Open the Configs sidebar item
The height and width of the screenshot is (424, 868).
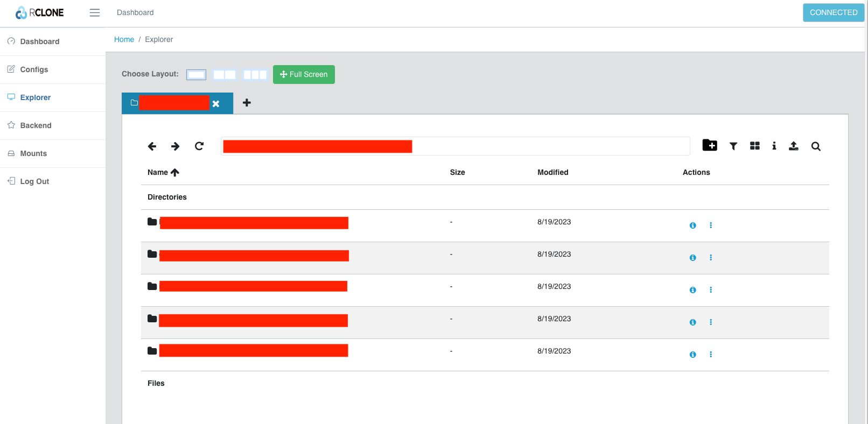pyautogui.click(x=34, y=69)
